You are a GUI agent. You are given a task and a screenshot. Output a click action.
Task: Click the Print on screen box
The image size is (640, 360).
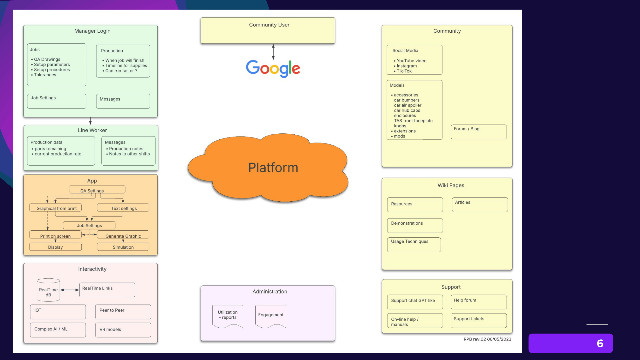point(56,236)
